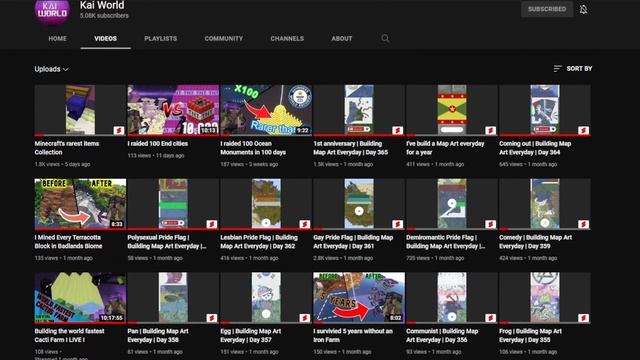Screen dimensions: 640x360
Task: Open 'I Mined Every Terracotta Block' title
Action: pyautogui.click(x=69, y=242)
